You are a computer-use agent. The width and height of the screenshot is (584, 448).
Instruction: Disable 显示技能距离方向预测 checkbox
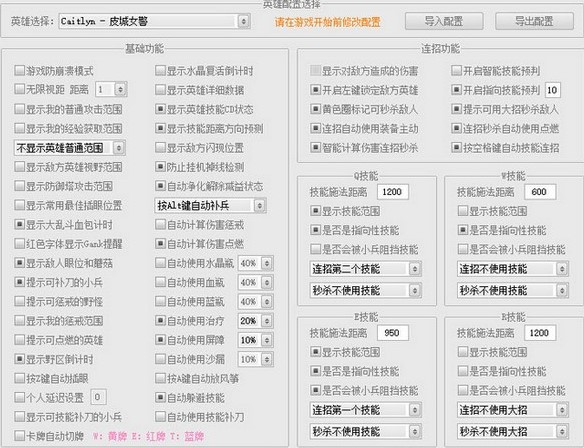coord(160,128)
